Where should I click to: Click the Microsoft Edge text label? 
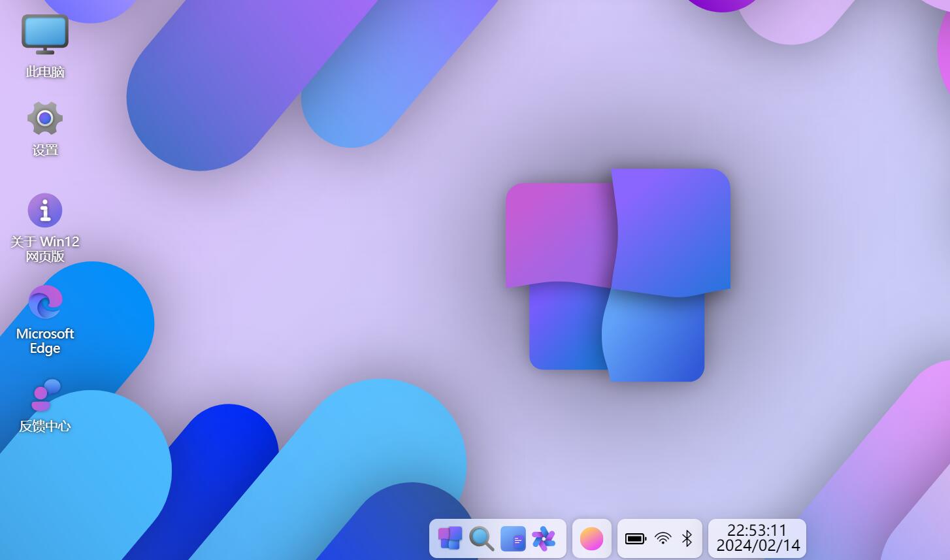(x=45, y=340)
